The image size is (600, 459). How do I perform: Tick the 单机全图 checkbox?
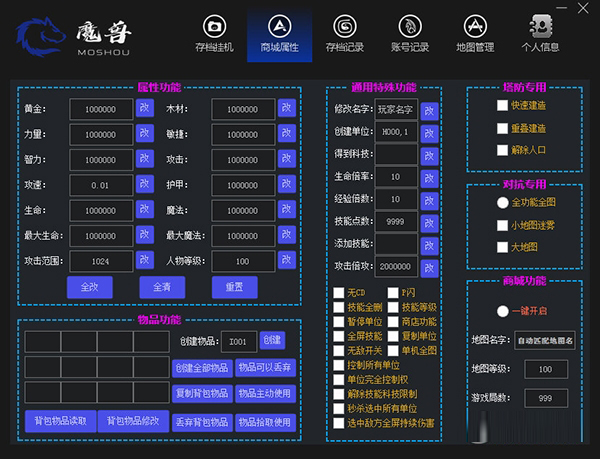(393, 351)
